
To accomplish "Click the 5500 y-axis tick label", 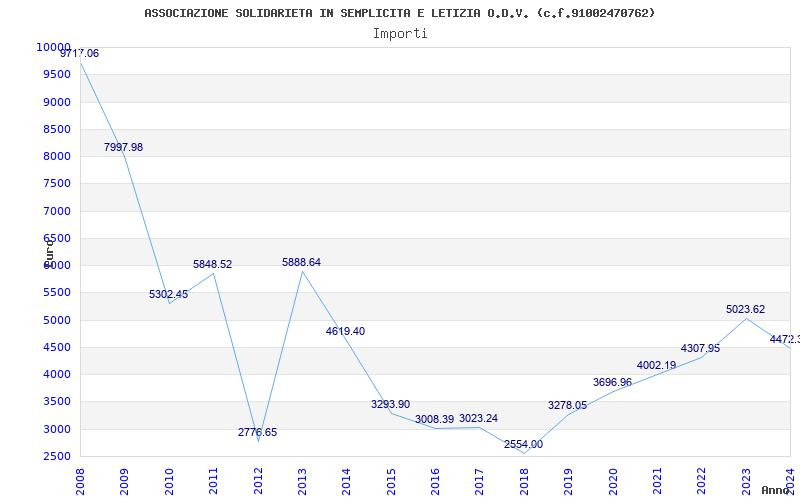I will coord(57,293).
